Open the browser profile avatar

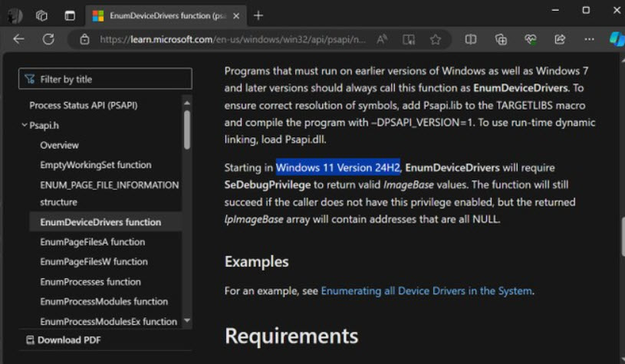(x=15, y=15)
